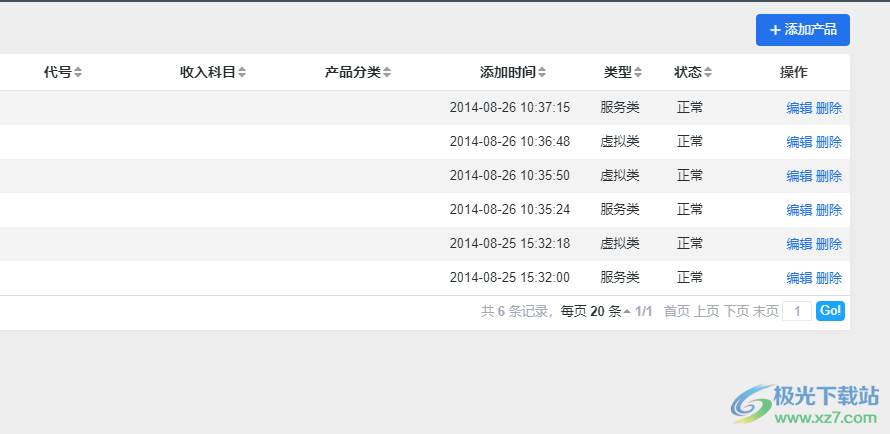Screen dimensions: 890x434
Task: Delete the product added at 10:37:15
Action: pos(829,108)
